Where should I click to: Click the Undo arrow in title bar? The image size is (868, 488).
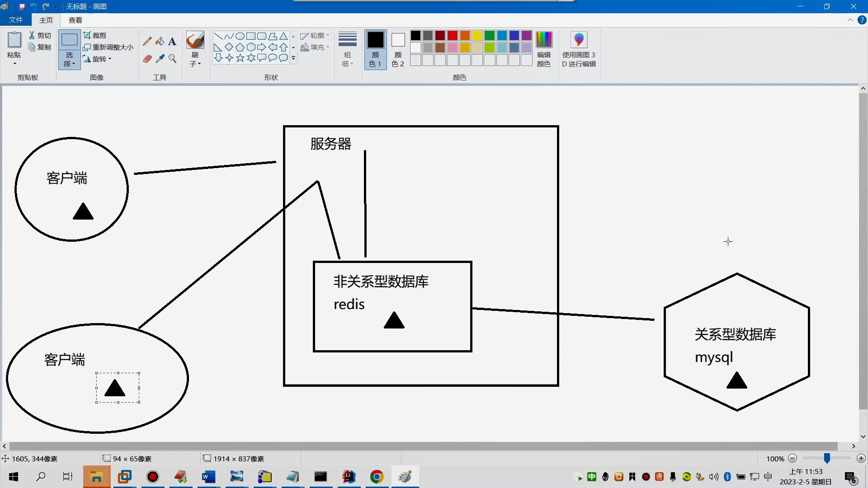(x=33, y=7)
